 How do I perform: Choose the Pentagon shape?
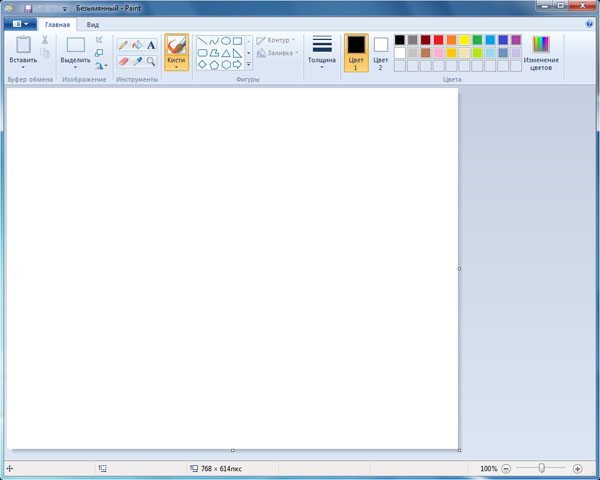[214, 64]
